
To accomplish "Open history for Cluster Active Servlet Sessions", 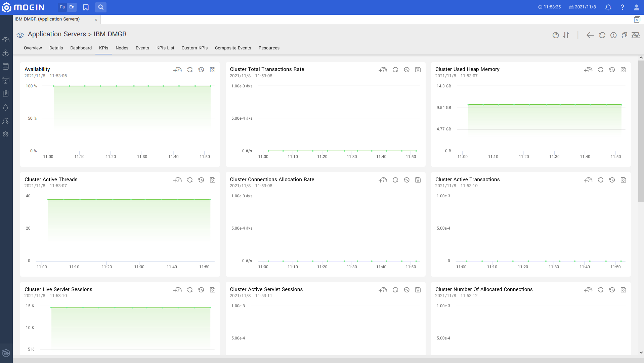I will (406, 290).
